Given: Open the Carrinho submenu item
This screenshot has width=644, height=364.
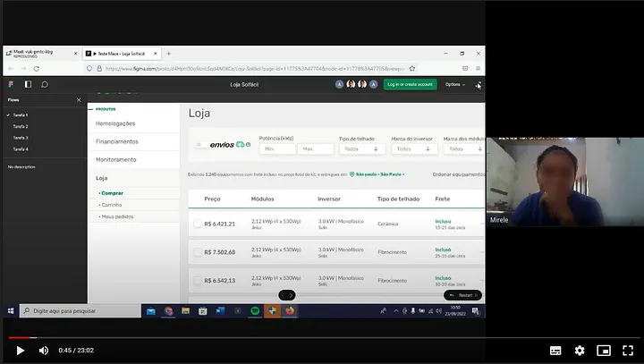Looking at the screenshot, I should pyautogui.click(x=111, y=205).
